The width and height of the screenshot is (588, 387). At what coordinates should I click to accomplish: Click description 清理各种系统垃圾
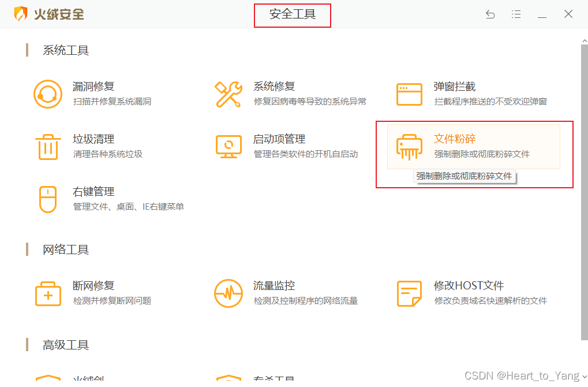coord(108,154)
